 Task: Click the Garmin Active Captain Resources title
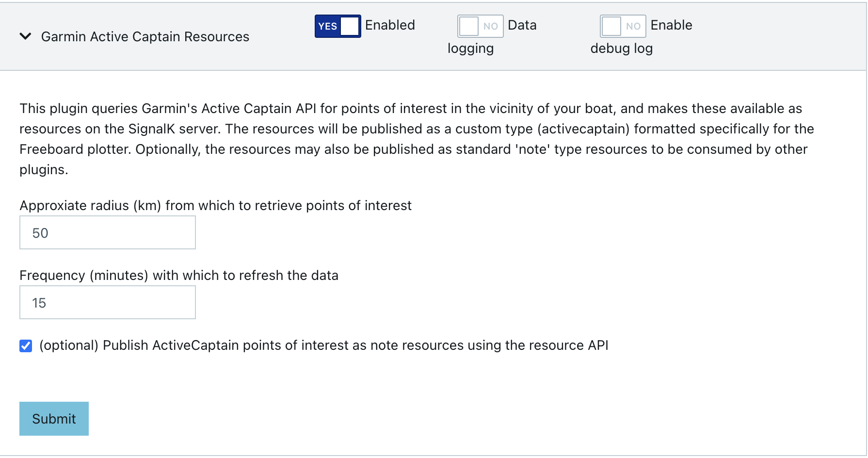click(145, 37)
